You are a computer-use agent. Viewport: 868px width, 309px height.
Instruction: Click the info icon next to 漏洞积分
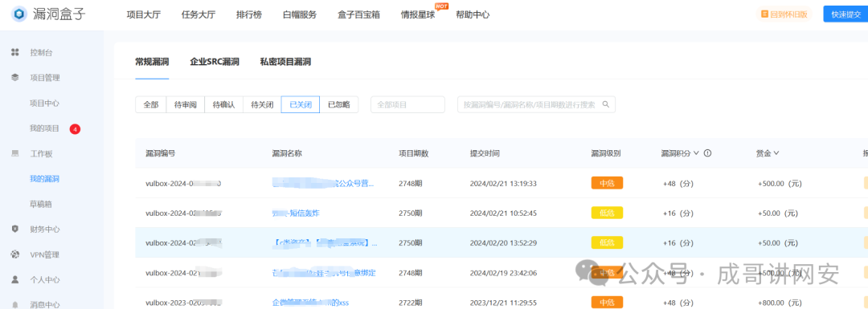(x=707, y=153)
